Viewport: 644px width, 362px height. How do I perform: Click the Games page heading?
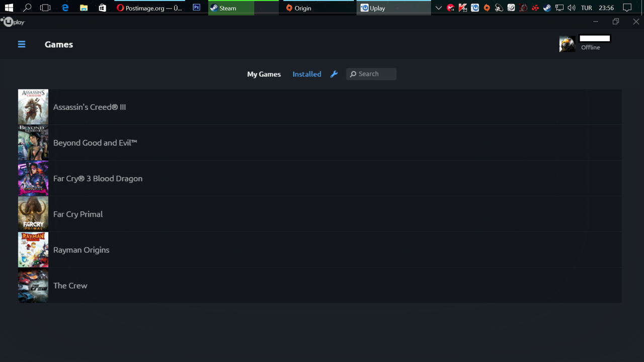click(x=59, y=44)
